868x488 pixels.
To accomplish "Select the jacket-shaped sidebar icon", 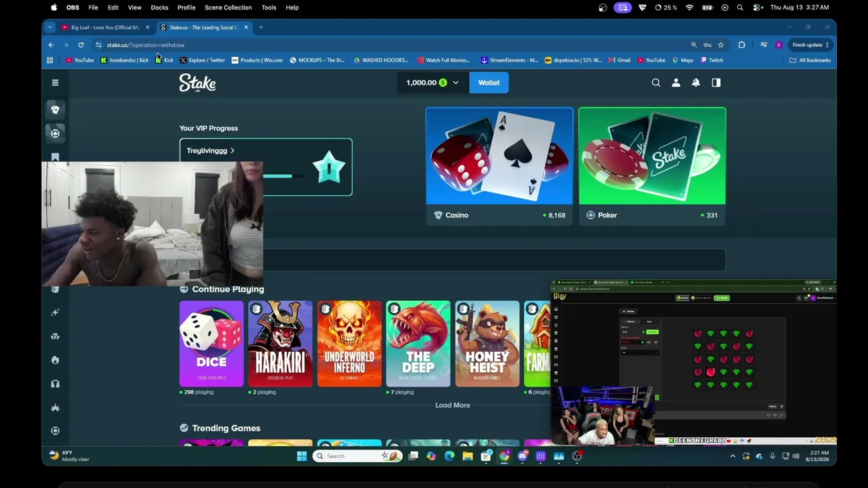I will tap(55, 384).
